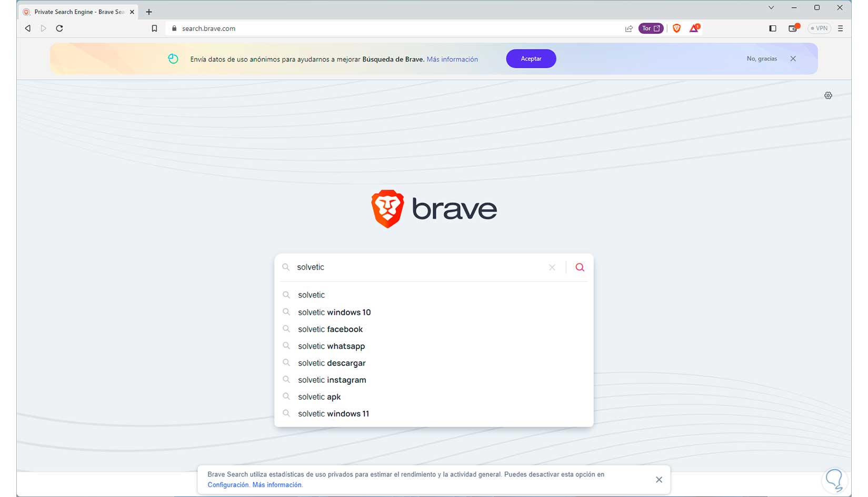Viewport: 868px width, 497px height.
Task: Open Brave Search settings gear
Action: click(x=828, y=95)
